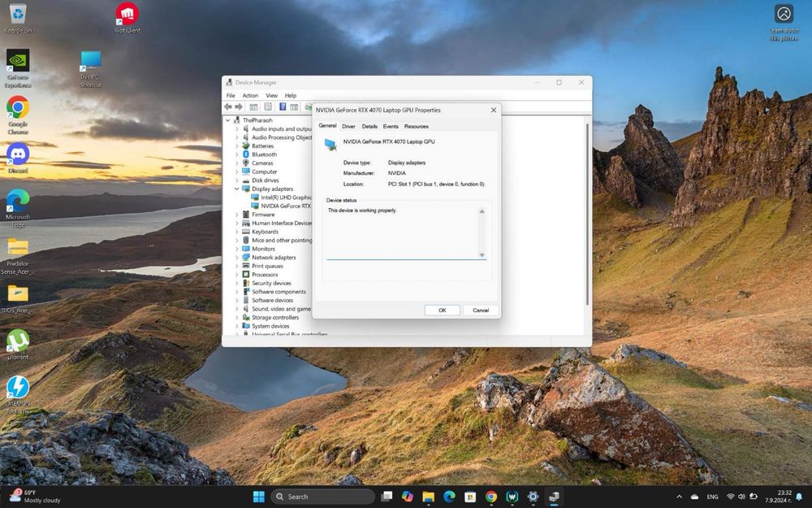This screenshot has width=812, height=508.
Task: Open File Explorer in the taskbar
Action: click(428, 497)
